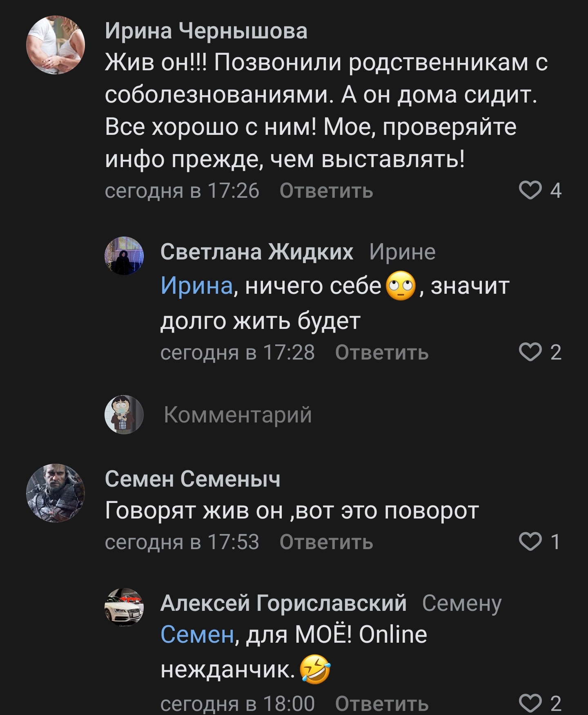Image resolution: width=588 pixels, height=715 pixels.
Task: Open Светлана Жидких's avatar picture
Action: 124,256
